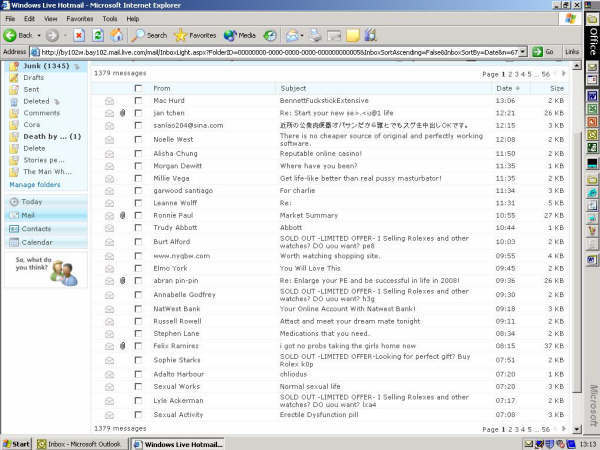The width and height of the screenshot is (600, 450).
Task: Tick the checkbox for Alisha Chung
Action: point(139,153)
